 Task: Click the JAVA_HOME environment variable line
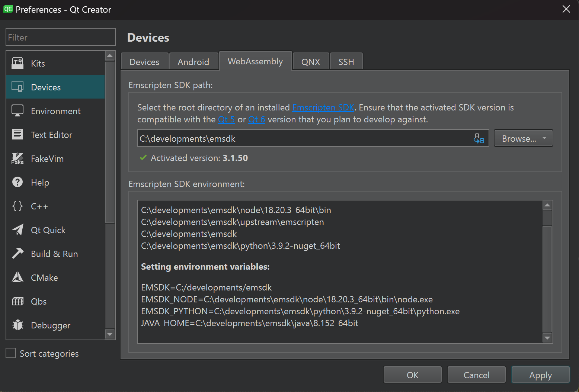pyautogui.click(x=250, y=323)
